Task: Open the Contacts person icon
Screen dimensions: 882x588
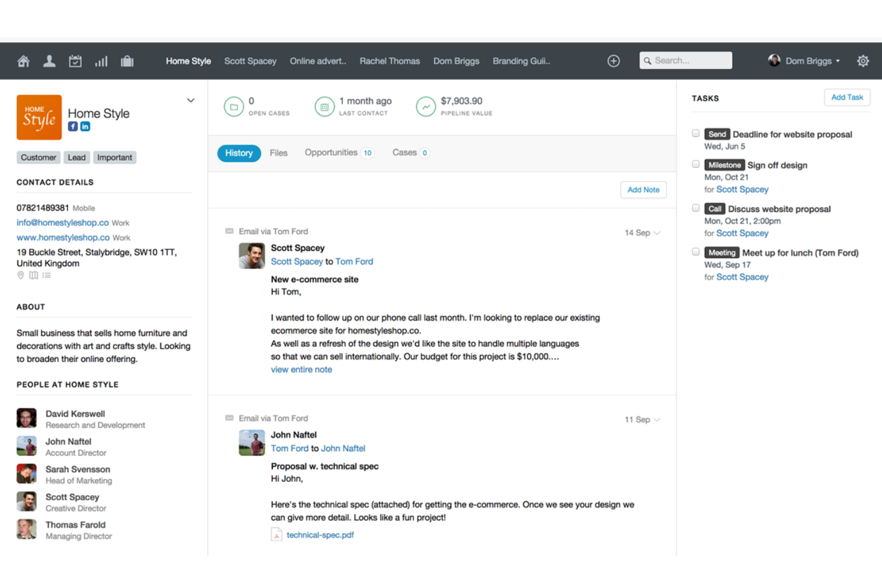Action: click(x=49, y=61)
